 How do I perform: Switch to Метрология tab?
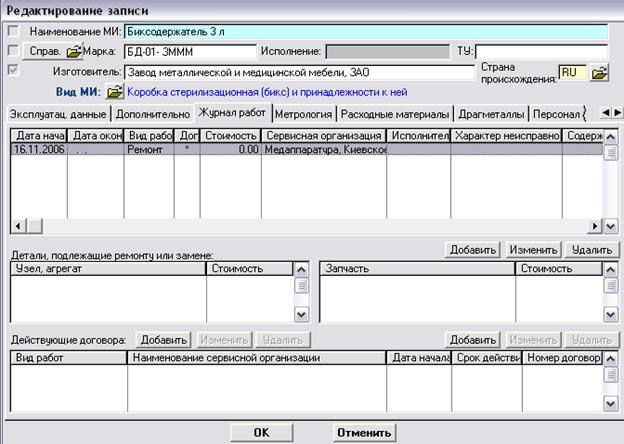[304, 114]
